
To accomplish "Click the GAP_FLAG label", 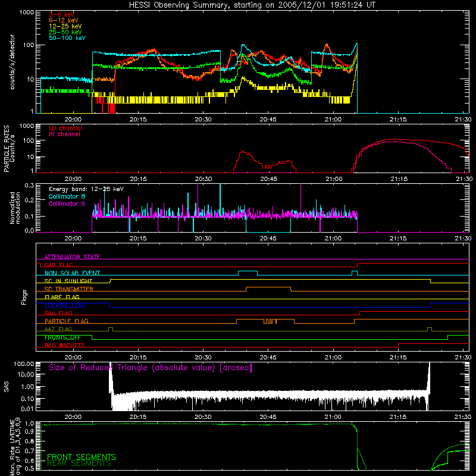I will coord(58,265).
